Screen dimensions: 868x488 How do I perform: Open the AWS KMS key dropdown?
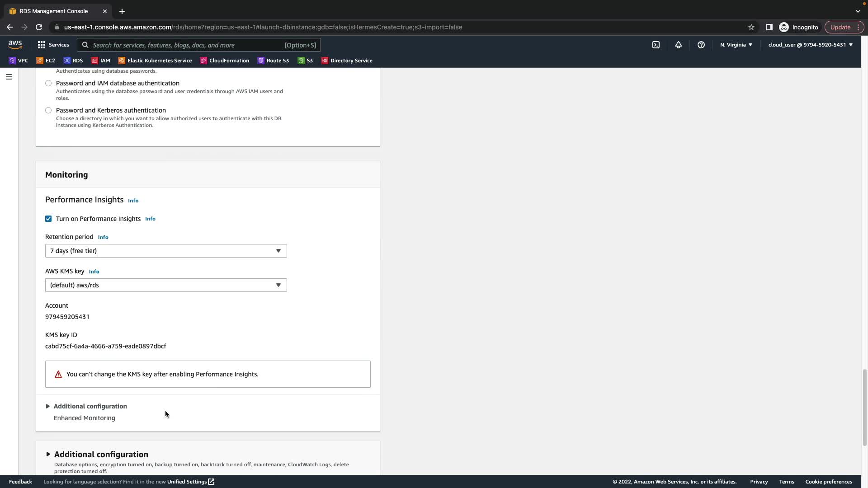166,285
